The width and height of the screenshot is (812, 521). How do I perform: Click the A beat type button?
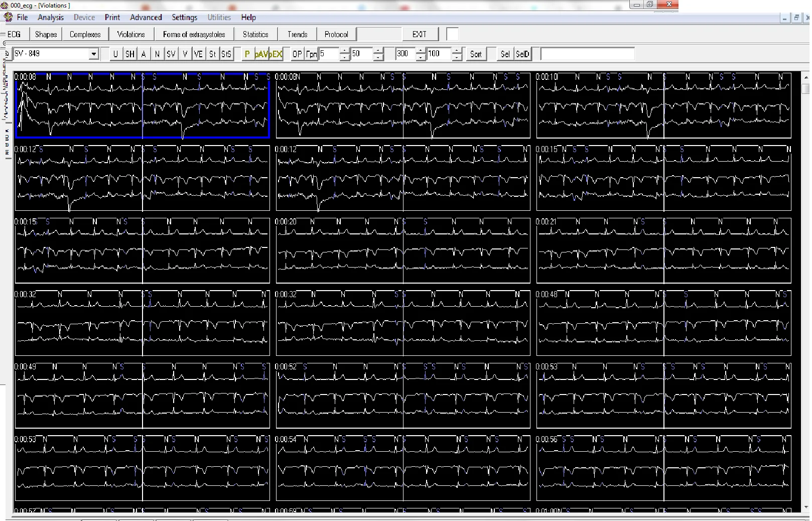144,54
